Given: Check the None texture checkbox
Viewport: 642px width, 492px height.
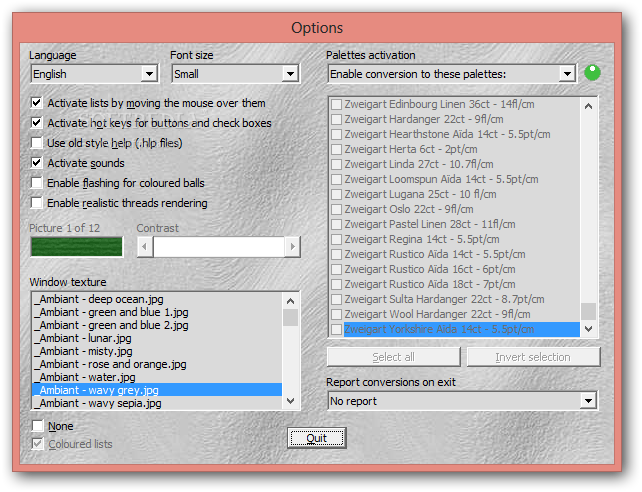Looking at the screenshot, I should pyautogui.click(x=38, y=426).
